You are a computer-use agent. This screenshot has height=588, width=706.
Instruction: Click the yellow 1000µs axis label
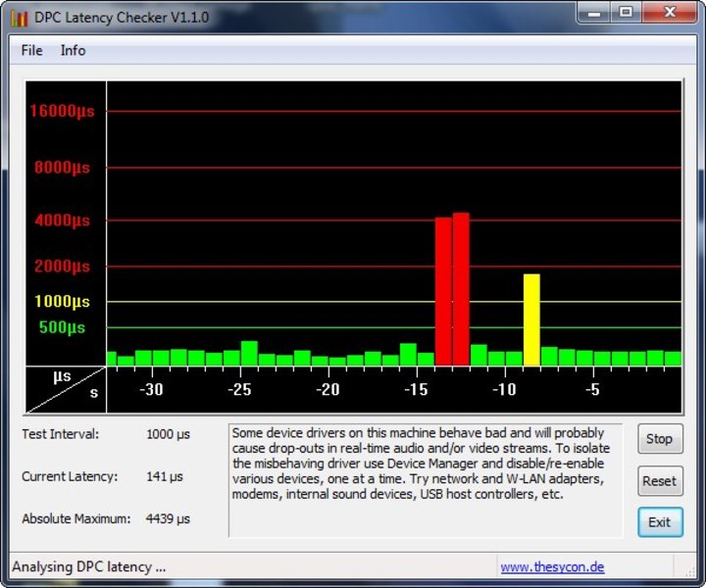pos(62,301)
